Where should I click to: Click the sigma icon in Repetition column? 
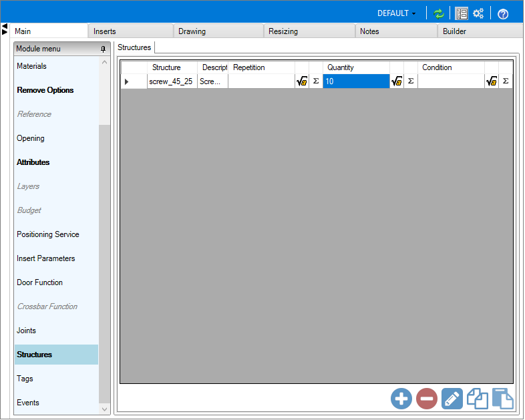316,81
